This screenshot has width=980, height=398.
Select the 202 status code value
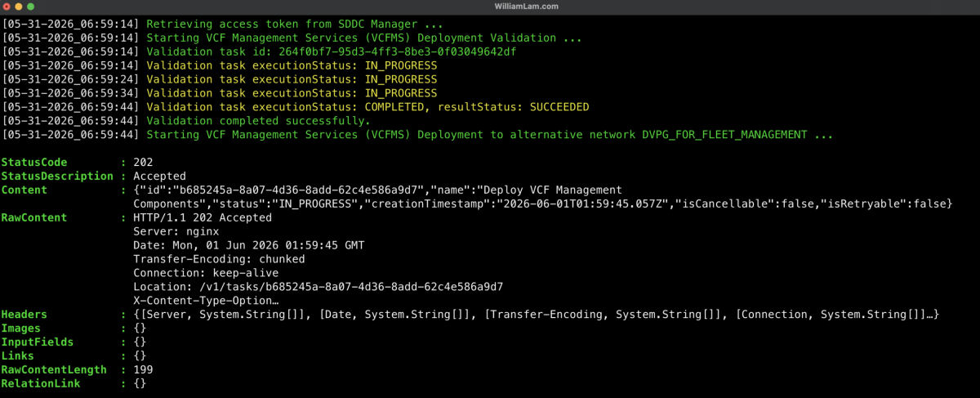click(143, 163)
